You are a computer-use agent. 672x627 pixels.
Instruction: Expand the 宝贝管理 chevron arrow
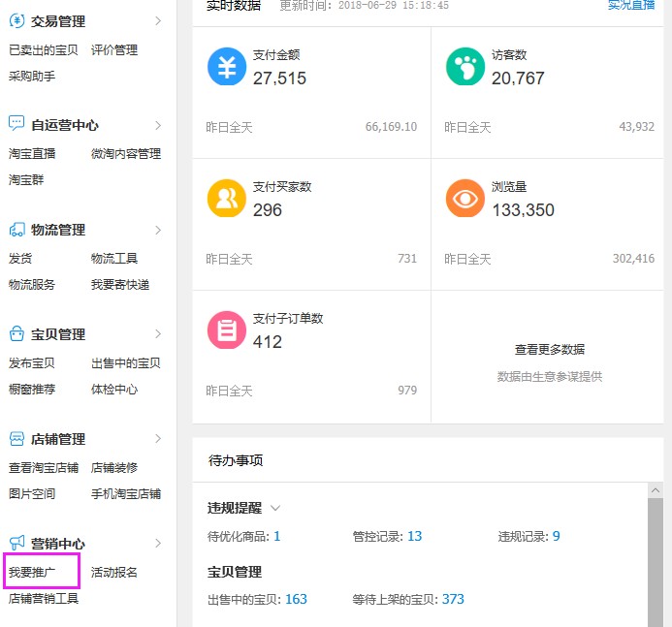(x=158, y=334)
